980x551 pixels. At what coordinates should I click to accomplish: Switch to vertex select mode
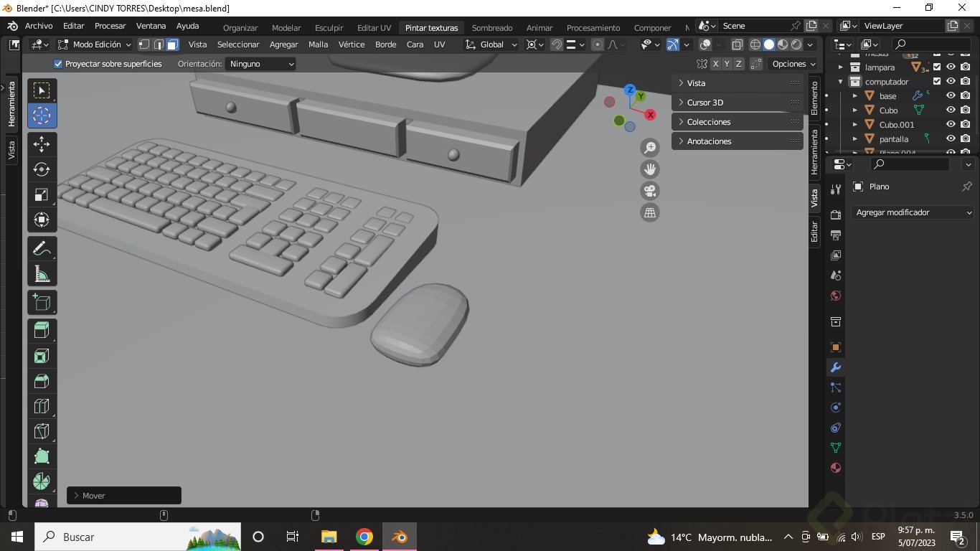pos(144,44)
